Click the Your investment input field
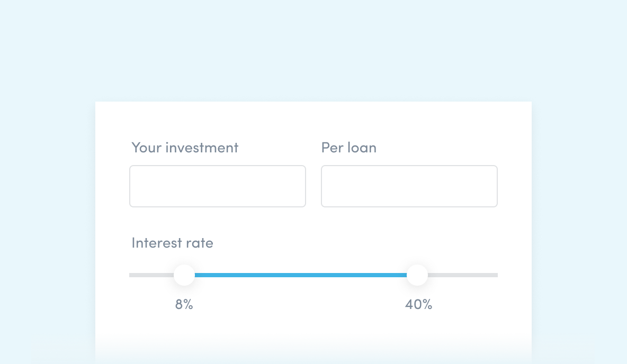Screen dimensions: 627x364 click(218, 186)
